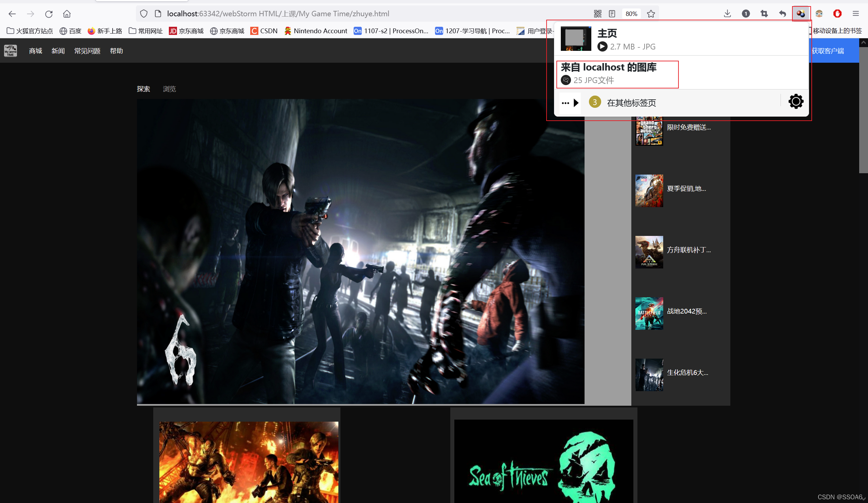The width and height of the screenshot is (868, 503).
Task: Switch to the 探索 tab
Action: coord(143,89)
